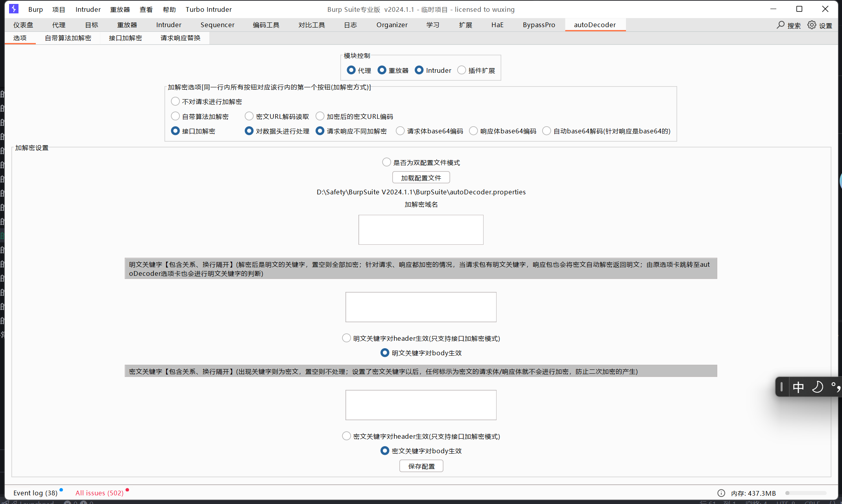
Task: Switch to the HaE tab
Action: point(497,25)
